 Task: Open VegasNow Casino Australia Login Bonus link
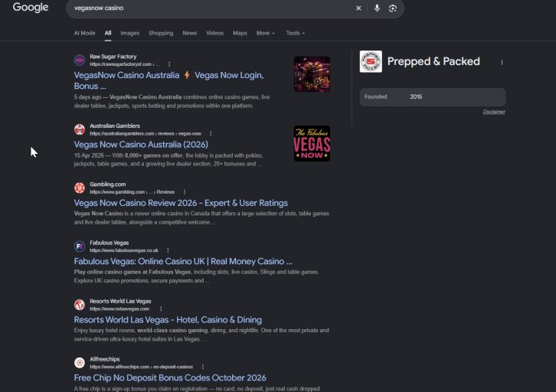coord(168,80)
